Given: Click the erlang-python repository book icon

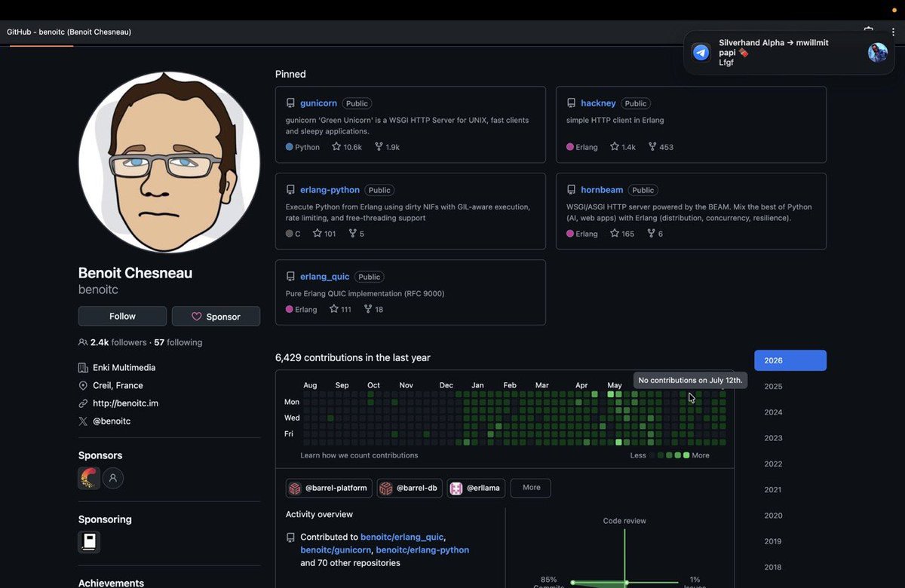Looking at the screenshot, I should point(290,190).
